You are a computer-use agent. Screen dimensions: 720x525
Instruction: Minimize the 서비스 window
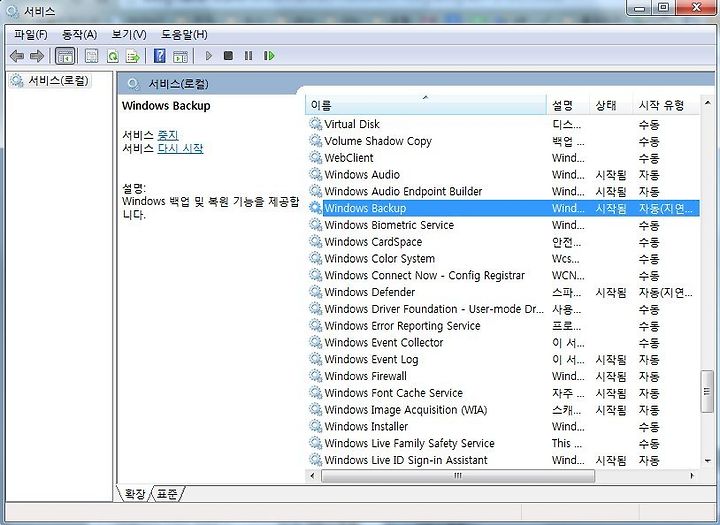click(x=641, y=8)
